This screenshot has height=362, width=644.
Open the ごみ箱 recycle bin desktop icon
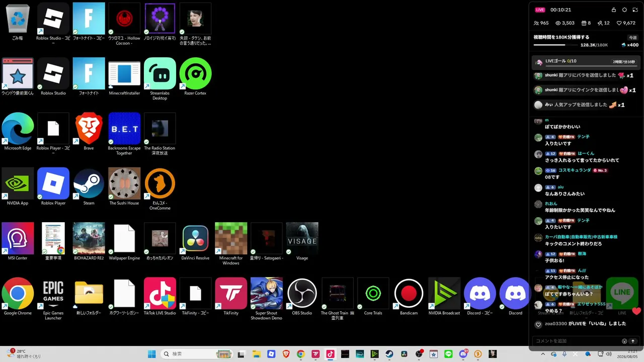tap(18, 23)
